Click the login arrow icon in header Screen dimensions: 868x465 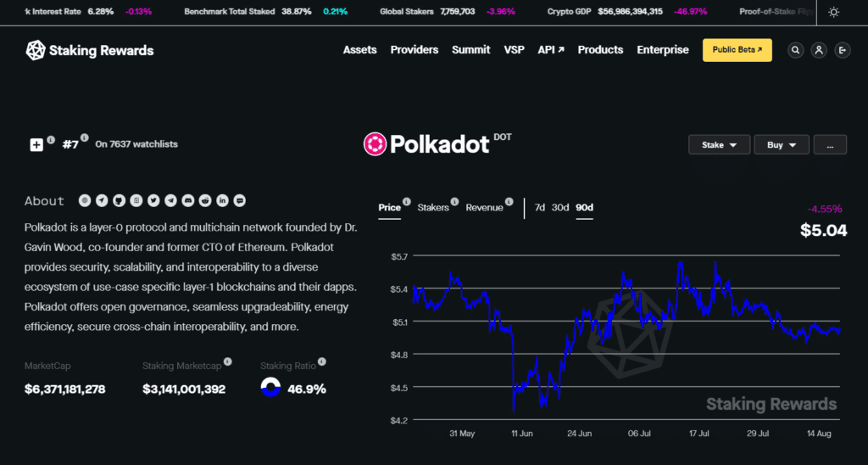[x=841, y=50]
